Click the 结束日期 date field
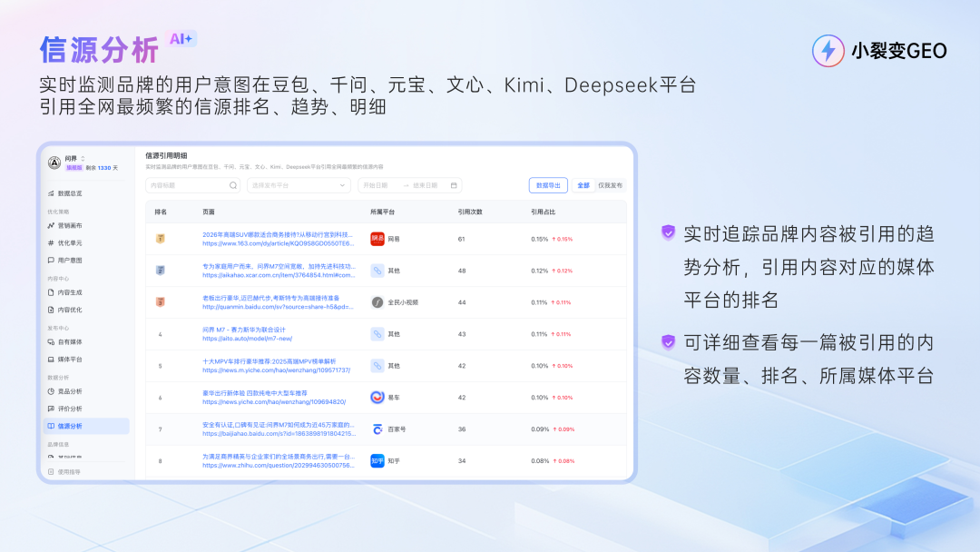The image size is (980, 552). 426,186
